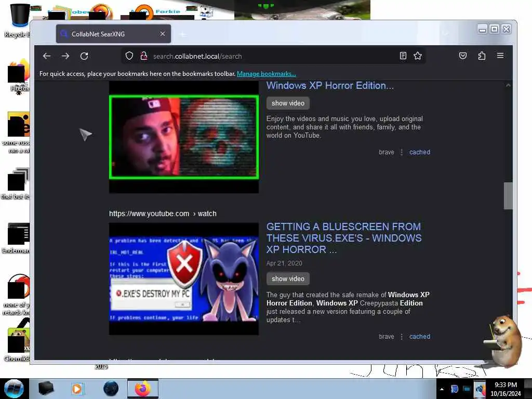
Task: Open the GhomikB desktop icon
Action: pyautogui.click(x=18, y=344)
